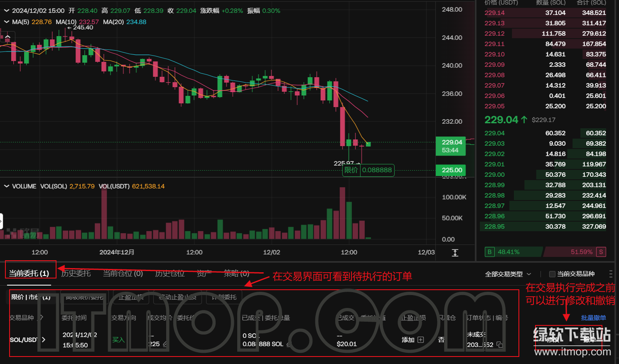Image resolution: width=619 pixels, height=364 pixels.
Task: Switch to the 策略 (0) tab
Action: coord(236,274)
